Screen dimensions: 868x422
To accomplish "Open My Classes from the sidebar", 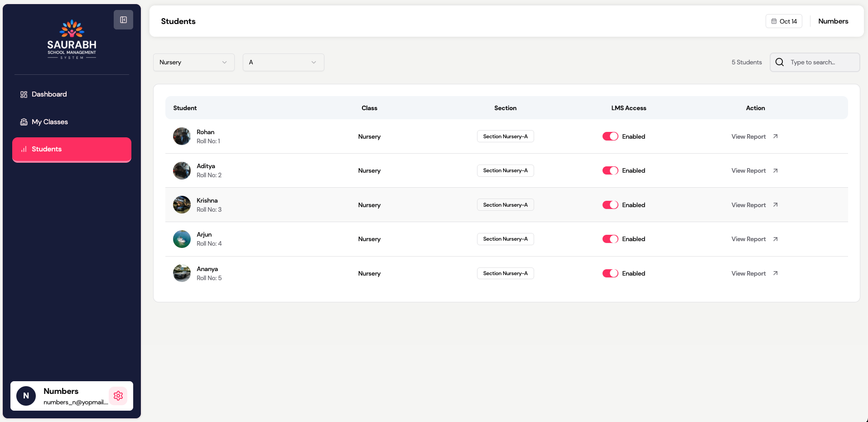I will pos(49,122).
